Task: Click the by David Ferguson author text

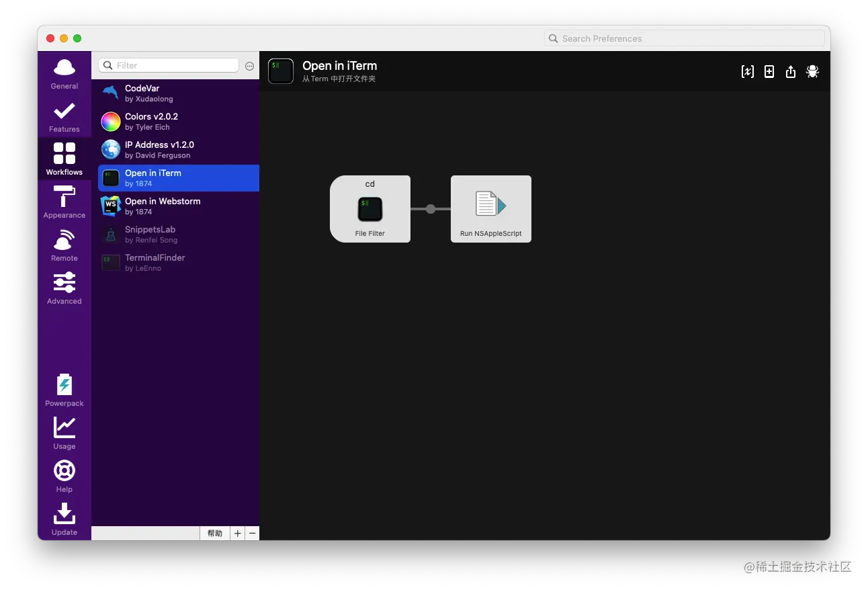Action: [158, 155]
